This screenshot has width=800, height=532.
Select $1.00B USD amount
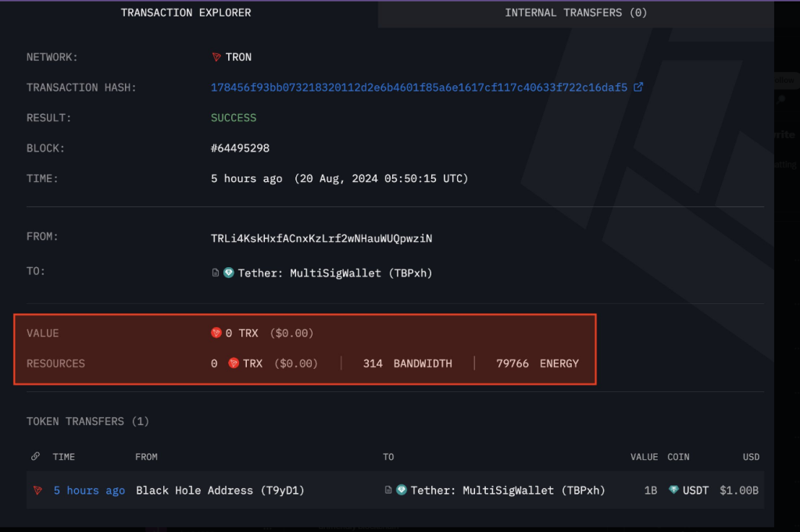tap(739, 491)
